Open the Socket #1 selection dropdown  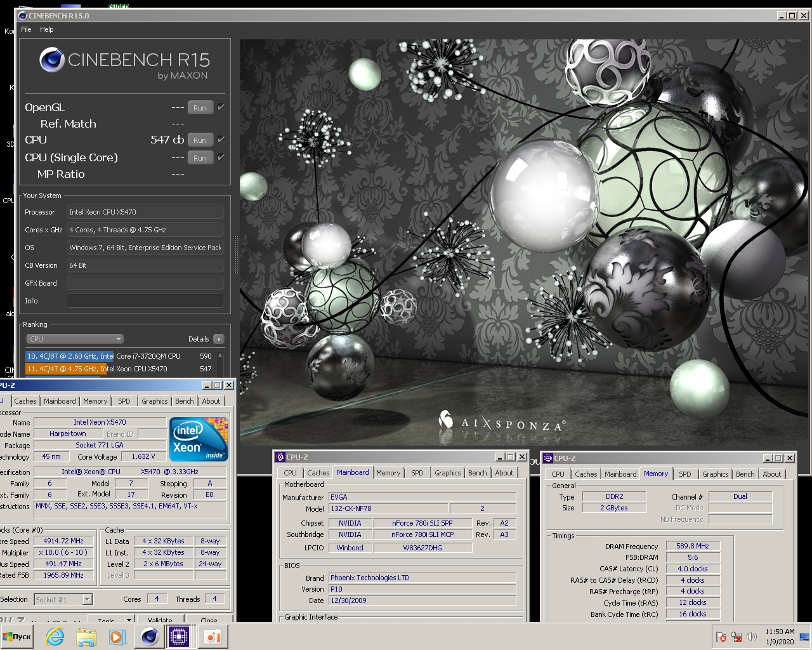63,599
